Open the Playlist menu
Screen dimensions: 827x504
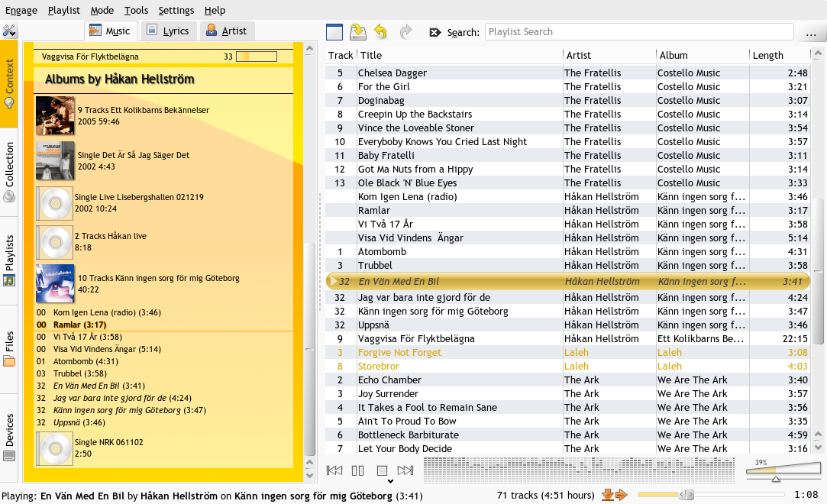tap(64, 10)
